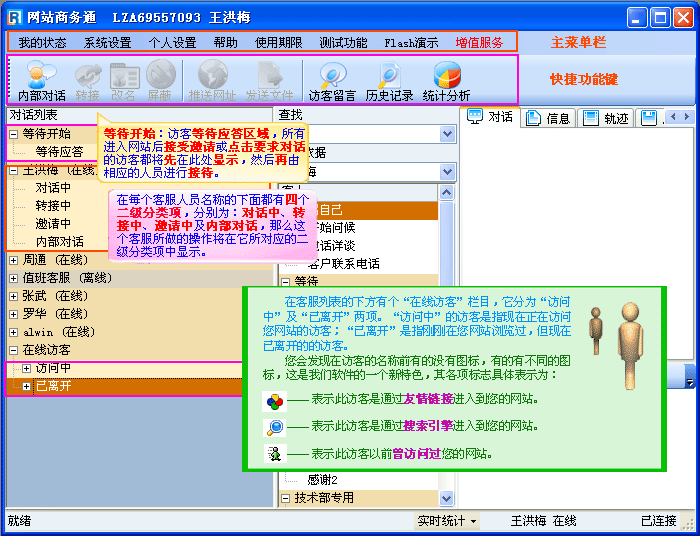
Task: Open the 系统设置 menu
Action: tap(107, 43)
